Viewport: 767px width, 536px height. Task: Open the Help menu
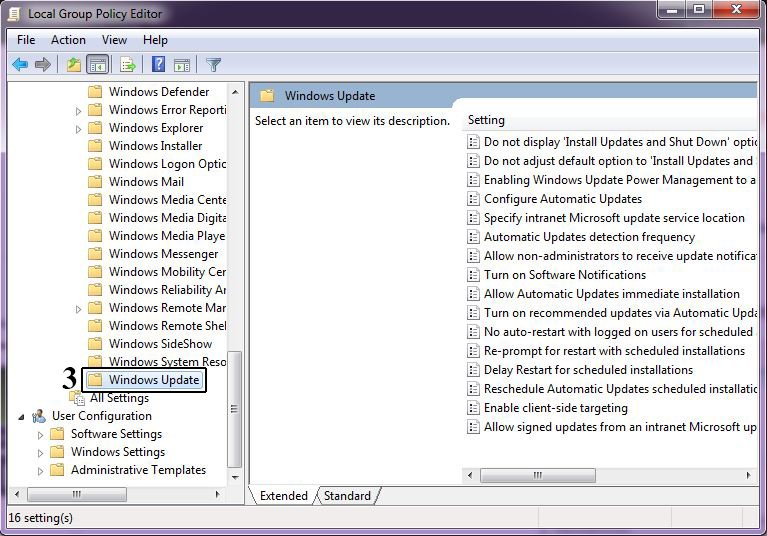[x=155, y=40]
